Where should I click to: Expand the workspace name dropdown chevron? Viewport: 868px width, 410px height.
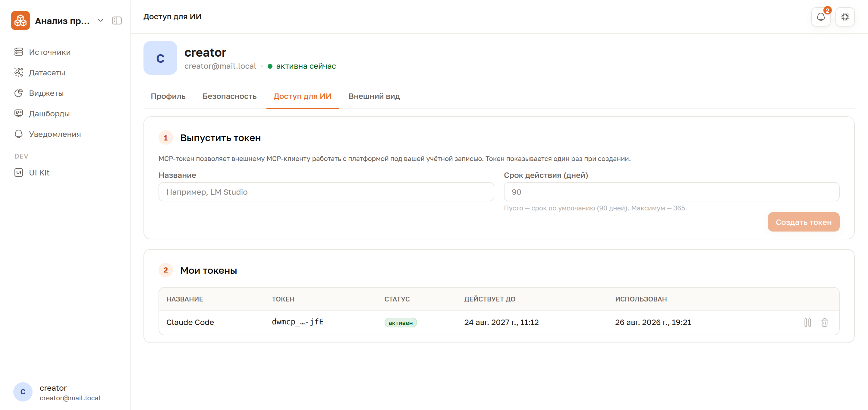click(100, 20)
